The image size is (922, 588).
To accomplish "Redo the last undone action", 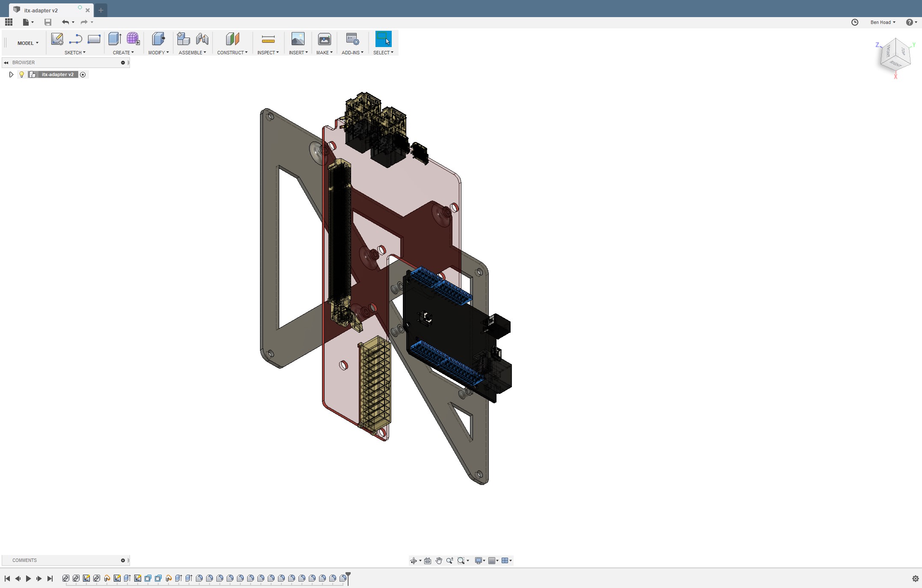I will click(x=84, y=22).
